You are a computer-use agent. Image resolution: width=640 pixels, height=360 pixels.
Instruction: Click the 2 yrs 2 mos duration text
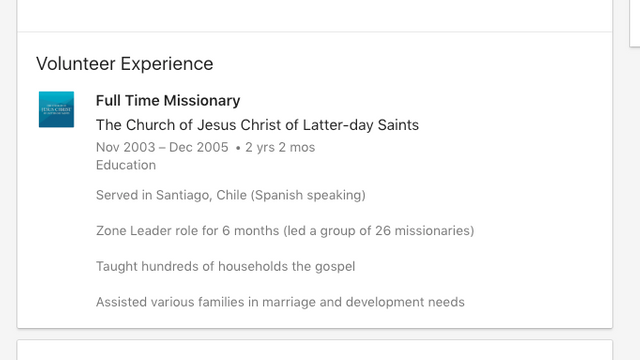(280, 147)
